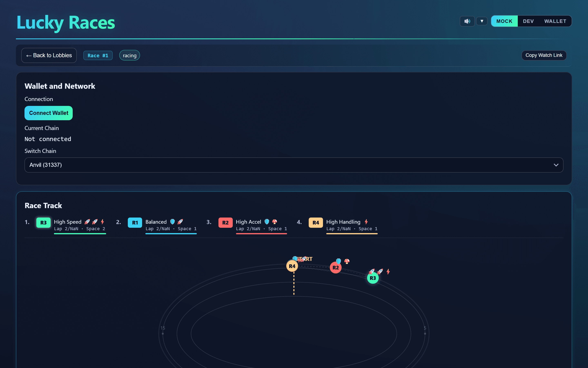The height and width of the screenshot is (368, 588).
Task: Click the R4 badge in the leaderboard
Action: pyautogui.click(x=316, y=222)
